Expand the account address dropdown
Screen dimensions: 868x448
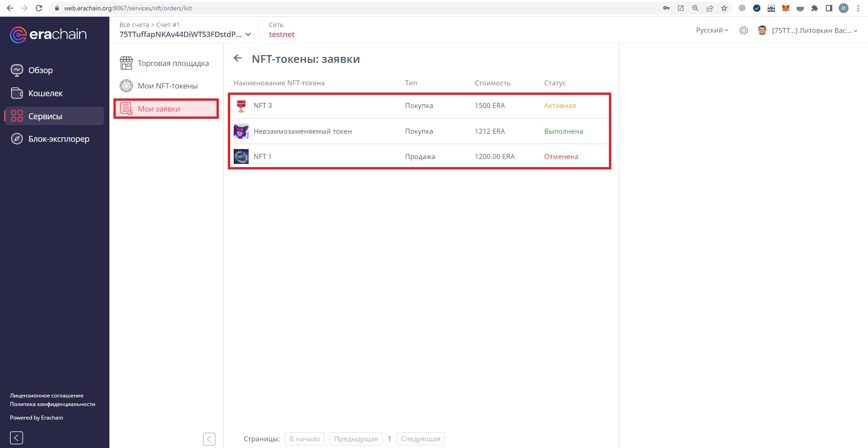click(x=248, y=35)
